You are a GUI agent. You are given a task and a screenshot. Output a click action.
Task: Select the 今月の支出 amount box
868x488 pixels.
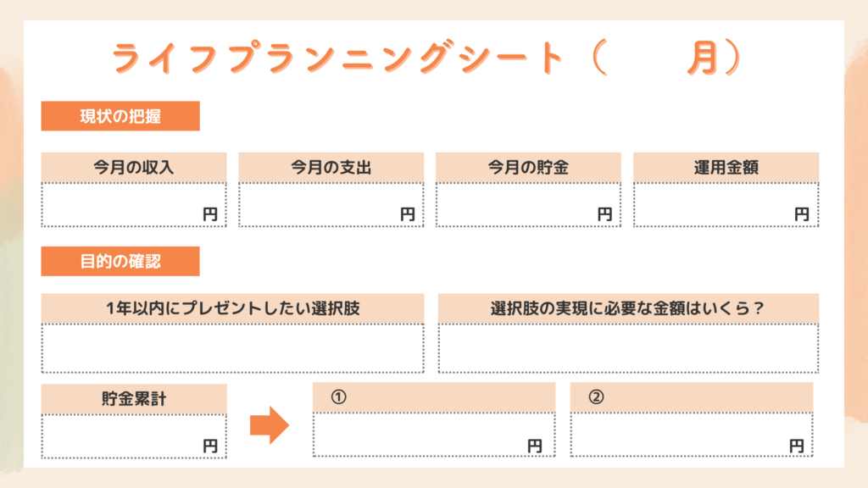[331, 205]
